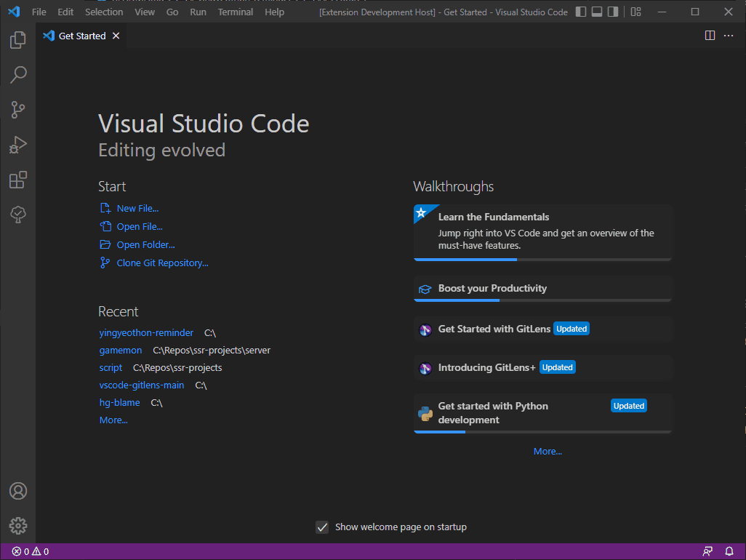Click the feedback icon in status bar
The width and height of the screenshot is (746, 560).
(x=707, y=551)
